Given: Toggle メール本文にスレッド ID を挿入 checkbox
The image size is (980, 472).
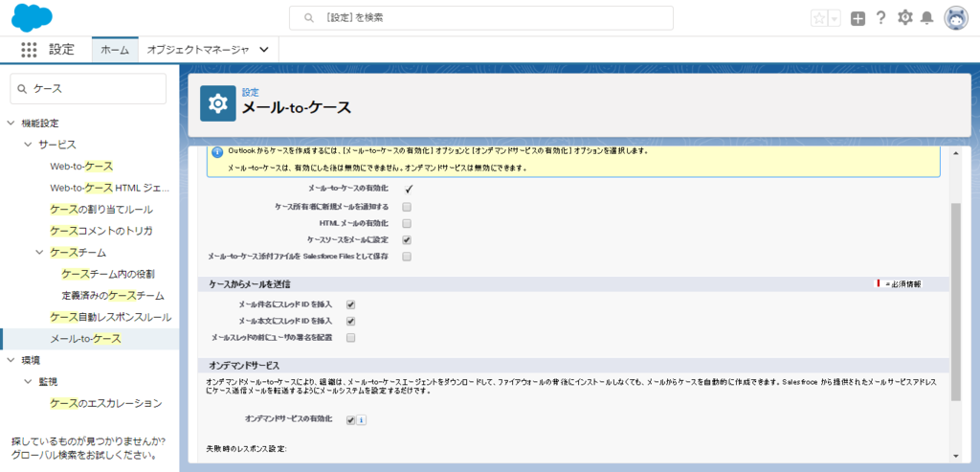Looking at the screenshot, I should click(x=350, y=322).
